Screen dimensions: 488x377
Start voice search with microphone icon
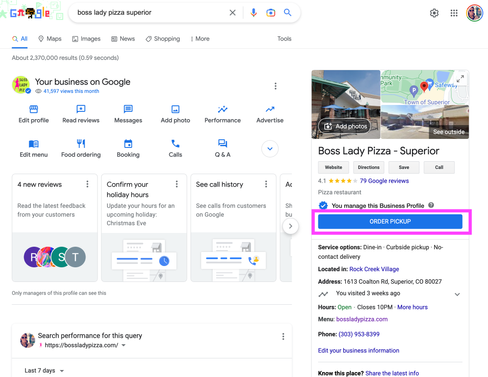[254, 13]
